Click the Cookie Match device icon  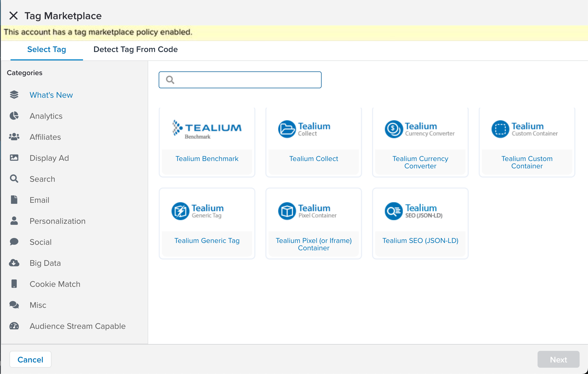(14, 284)
